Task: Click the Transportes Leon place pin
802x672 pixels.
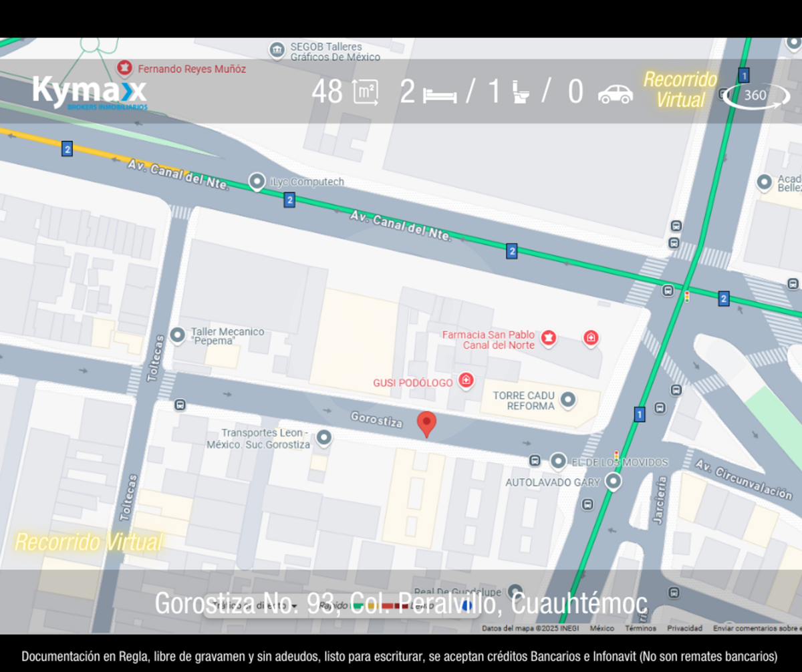Action: tap(324, 438)
